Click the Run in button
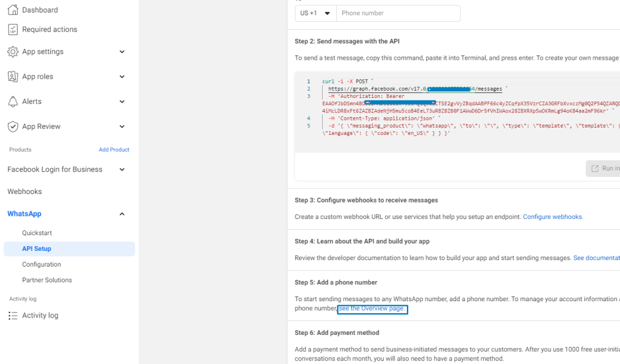The width and height of the screenshot is (620, 364). pos(603,169)
